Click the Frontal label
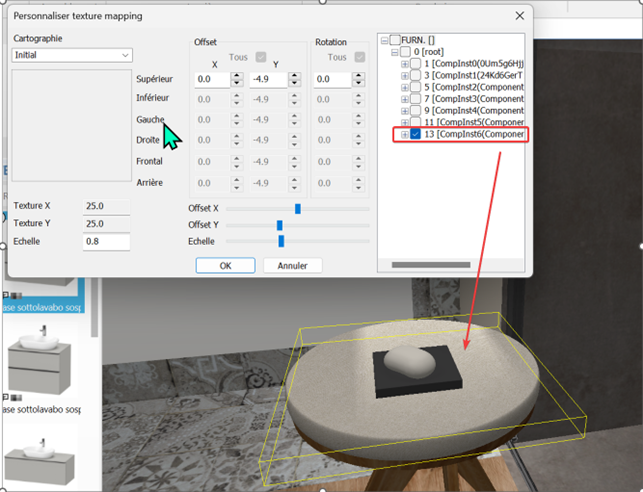643x492 pixels. click(x=149, y=162)
